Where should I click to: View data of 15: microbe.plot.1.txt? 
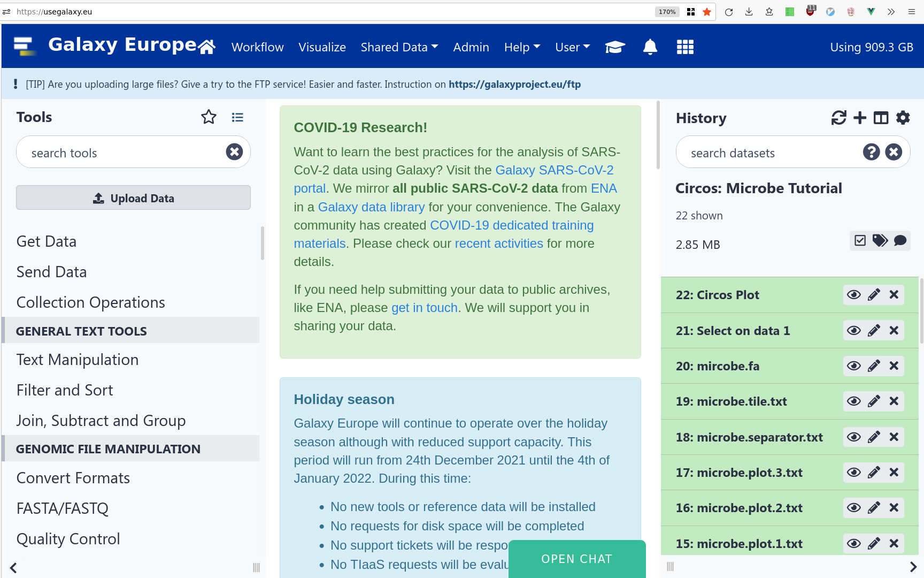click(x=854, y=544)
